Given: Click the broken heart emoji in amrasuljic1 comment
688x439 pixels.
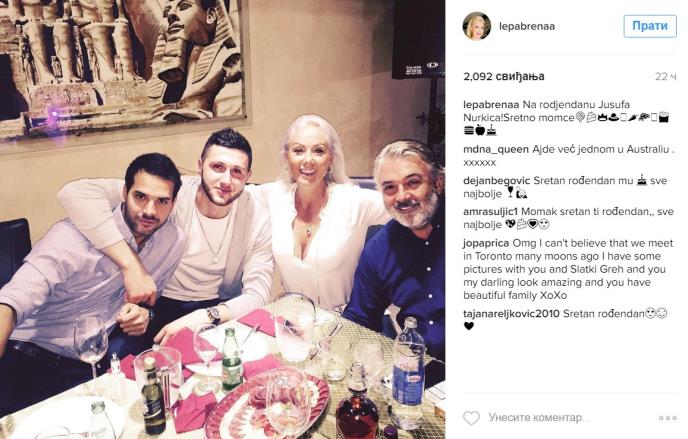Looking at the screenshot, I should (x=510, y=224).
